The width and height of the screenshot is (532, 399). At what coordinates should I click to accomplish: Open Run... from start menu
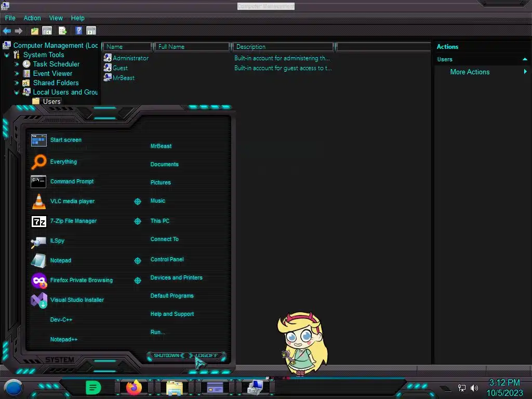point(158,332)
